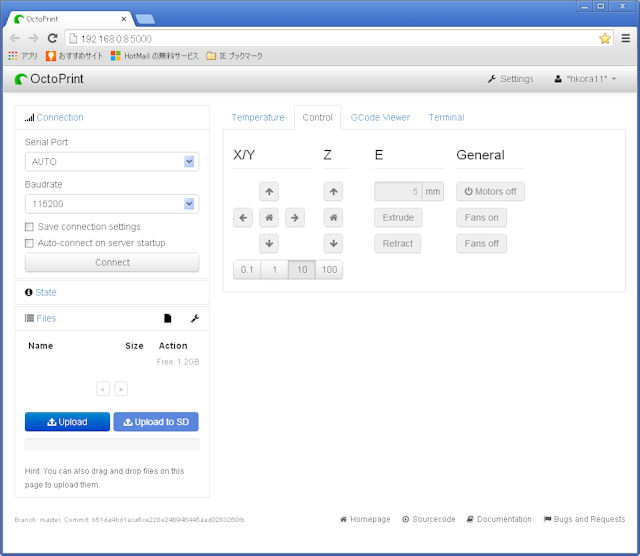Switch to Control tab

point(318,118)
